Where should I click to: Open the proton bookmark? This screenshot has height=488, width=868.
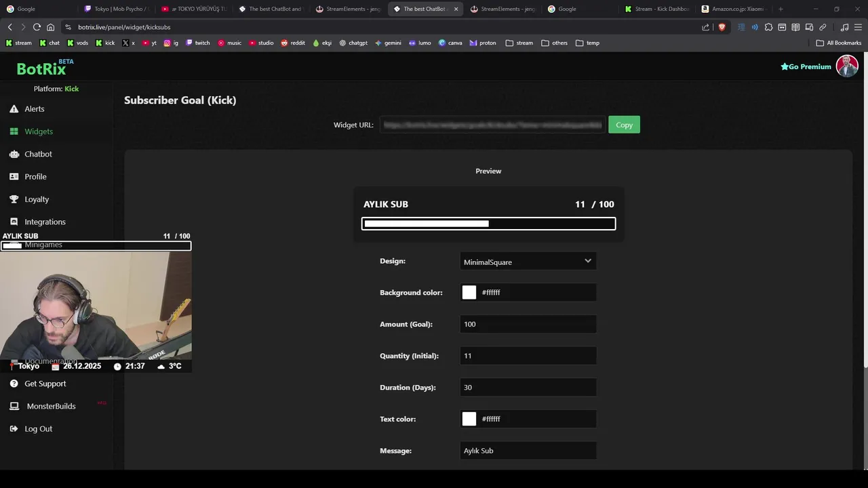tap(483, 43)
